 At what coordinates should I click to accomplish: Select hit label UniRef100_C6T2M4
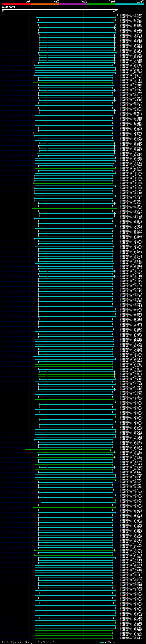pos(131,276)
